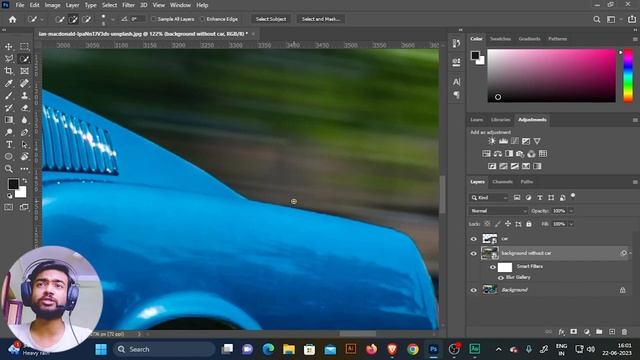
Task: Select the Clone Stamp tool
Action: (24, 96)
